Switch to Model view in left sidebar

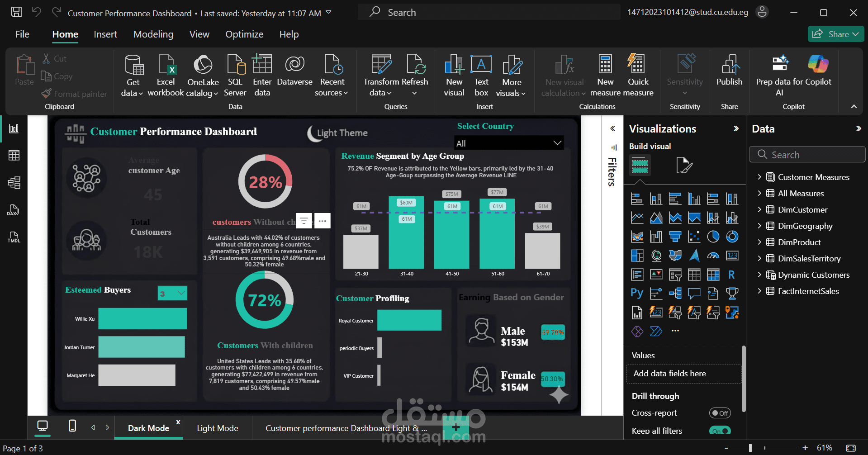point(14,183)
